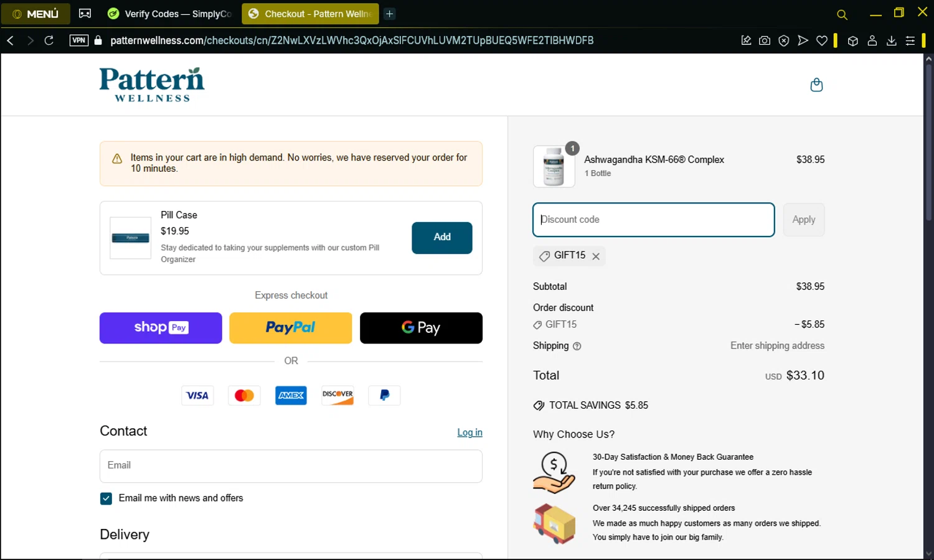Click the Mastercard icon

pyautogui.click(x=244, y=396)
